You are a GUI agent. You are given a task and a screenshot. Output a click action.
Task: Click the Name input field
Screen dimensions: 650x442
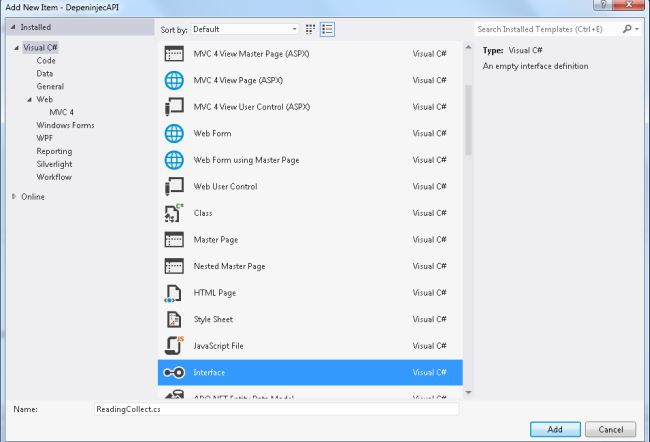276,409
